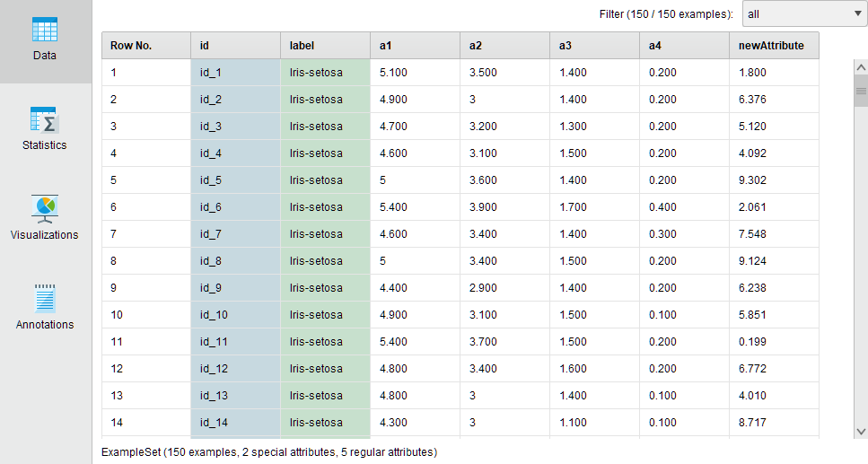Open the Annotations notepad icon
Image resolution: width=868 pixels, height=464 pixels.
(x=45, y=298)
